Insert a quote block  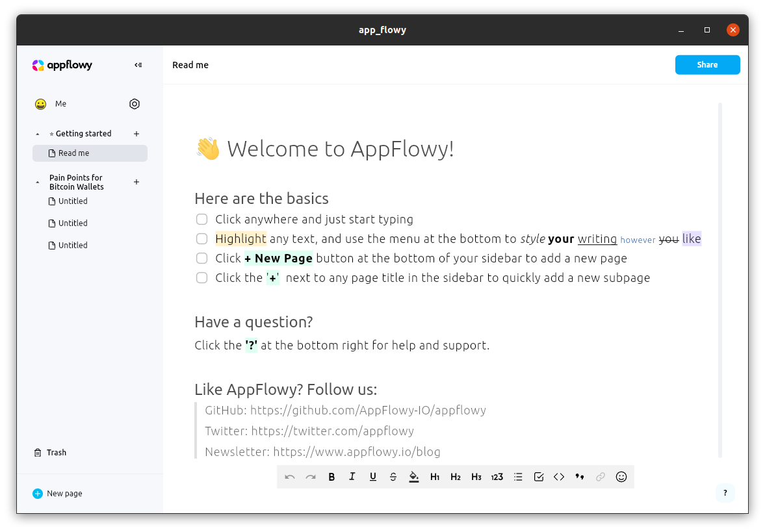pos(580,477)
